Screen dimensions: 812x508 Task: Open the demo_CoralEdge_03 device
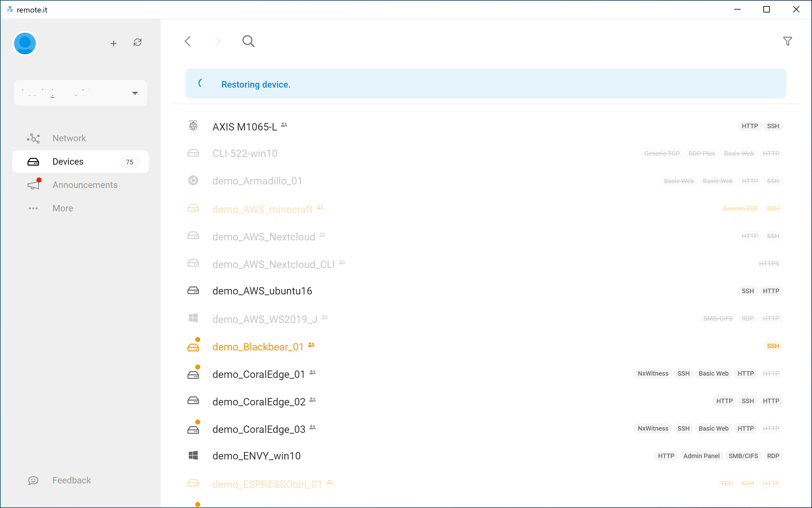pyautogui.click(x=259, y=429)
